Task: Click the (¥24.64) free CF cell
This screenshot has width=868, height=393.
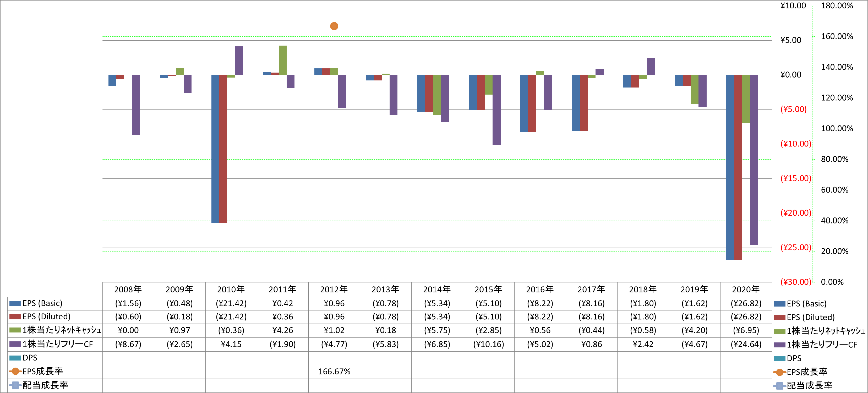Action: (x=746, y=344)
